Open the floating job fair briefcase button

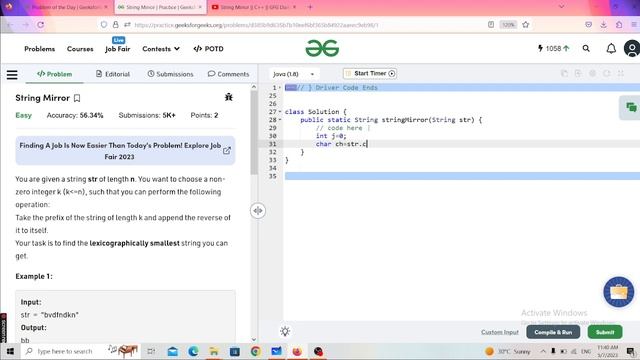click(x=618, y=292)
